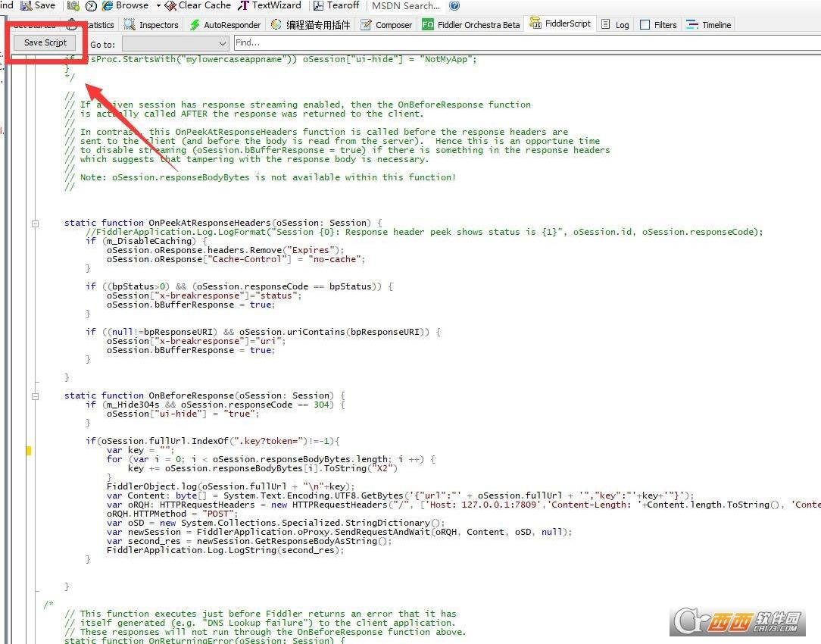Focus the MSDN Search field
This screenshot has height=644, width=821.
(406, 6)
